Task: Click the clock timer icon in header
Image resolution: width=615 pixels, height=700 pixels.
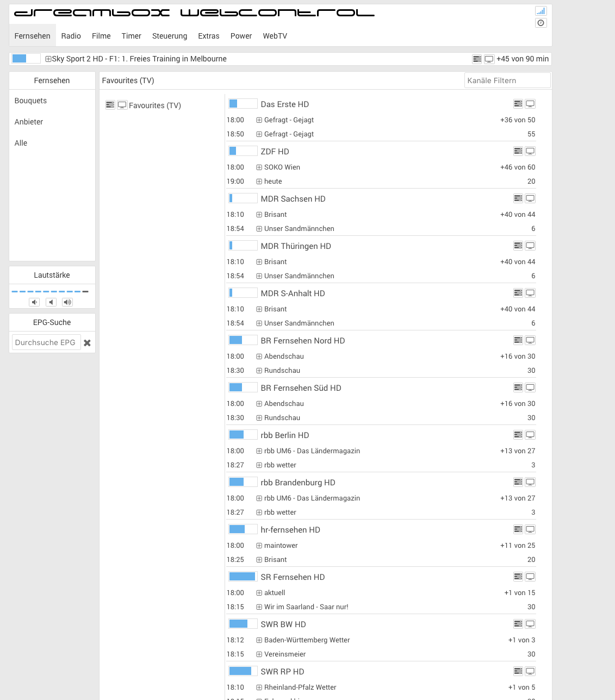Action: pyautogui.click(x=541, y=23)
